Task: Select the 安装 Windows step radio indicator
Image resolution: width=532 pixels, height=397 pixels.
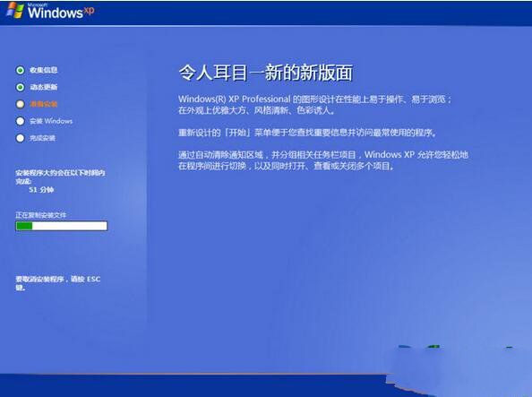Action: pyautogui.click(x=21, y=121)
